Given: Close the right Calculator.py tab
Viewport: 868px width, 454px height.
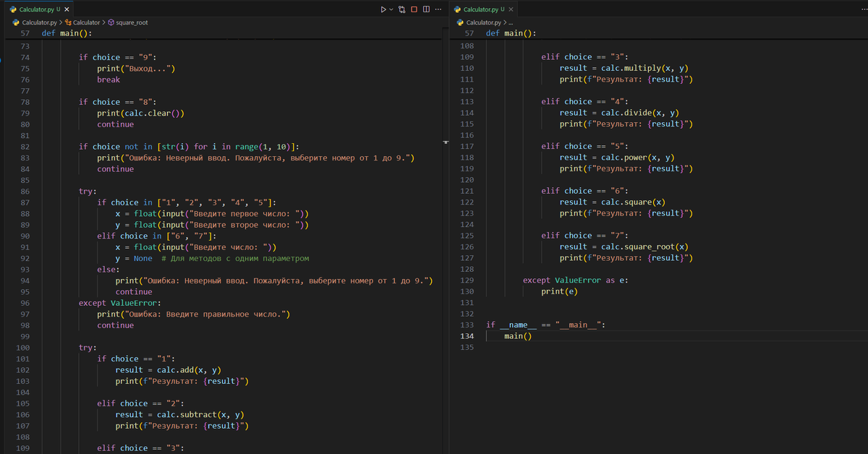Looking at the screenshot, I should 511,9.
